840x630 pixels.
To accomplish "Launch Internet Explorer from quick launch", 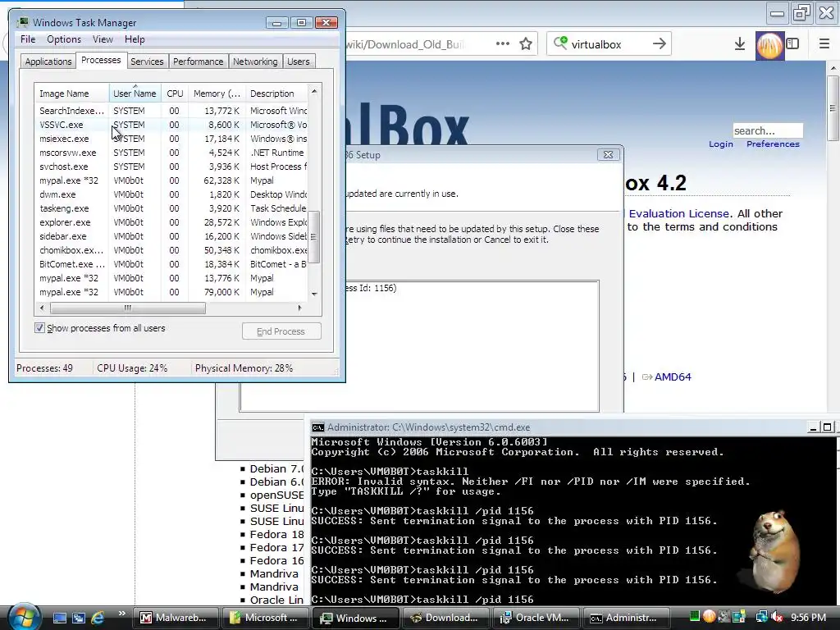I will [x=98, y=618].
